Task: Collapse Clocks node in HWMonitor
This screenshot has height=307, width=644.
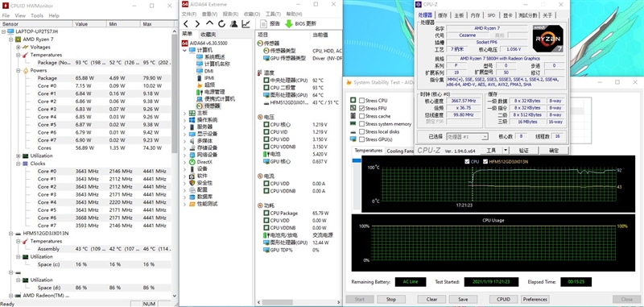Action: (x=18, y=164)
